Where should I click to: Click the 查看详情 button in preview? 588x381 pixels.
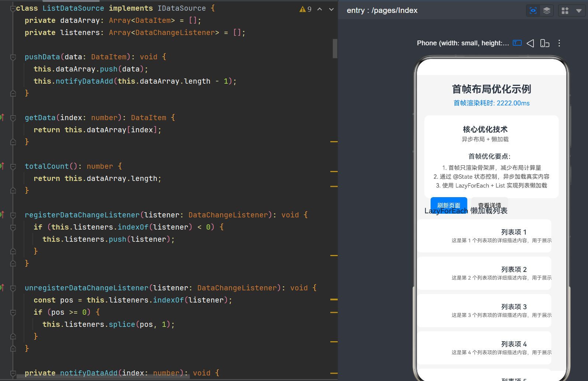point(490,205)
